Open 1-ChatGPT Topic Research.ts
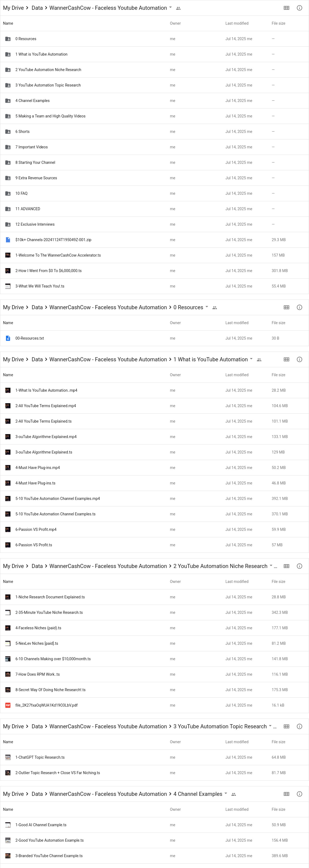The height and width of the screenshot is (868, 309). click(40, 758)
